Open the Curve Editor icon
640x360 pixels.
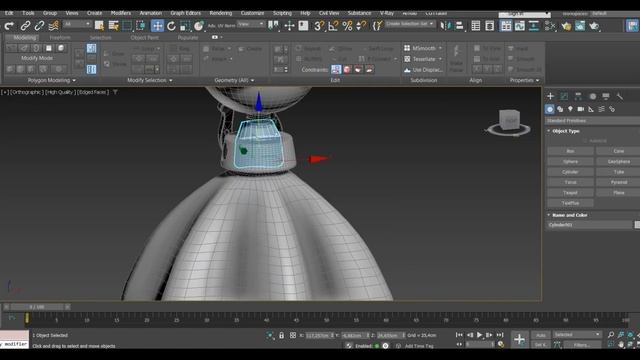pos(520,26)
